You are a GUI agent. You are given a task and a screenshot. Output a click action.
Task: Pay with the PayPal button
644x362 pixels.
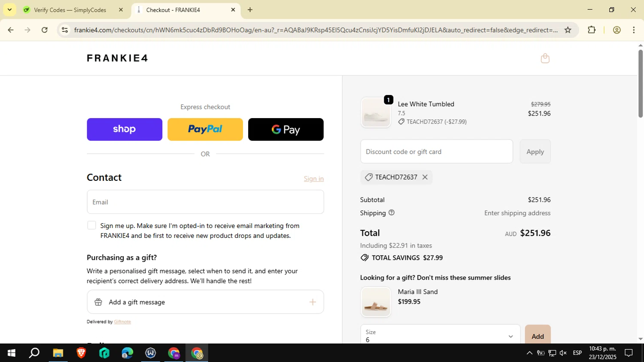point(205,129)
